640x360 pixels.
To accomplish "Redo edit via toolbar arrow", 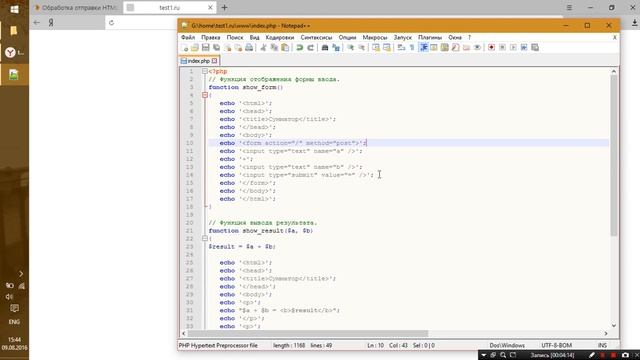I will tap(311, 48).
